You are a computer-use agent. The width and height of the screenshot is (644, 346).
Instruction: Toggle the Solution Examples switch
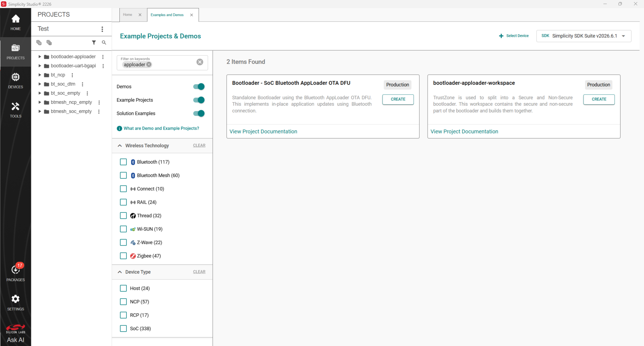pyautogui.click(x=199, y=114)
